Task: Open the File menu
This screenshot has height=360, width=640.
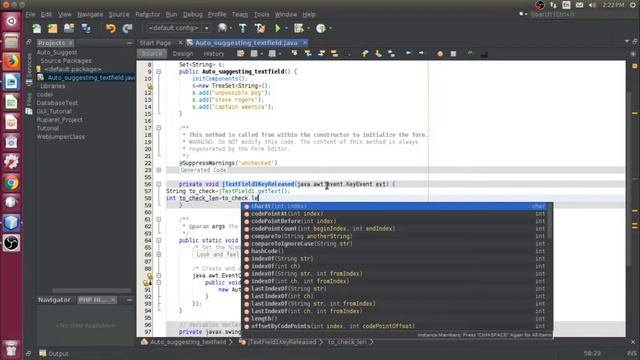Action: (x=31, y=14)
